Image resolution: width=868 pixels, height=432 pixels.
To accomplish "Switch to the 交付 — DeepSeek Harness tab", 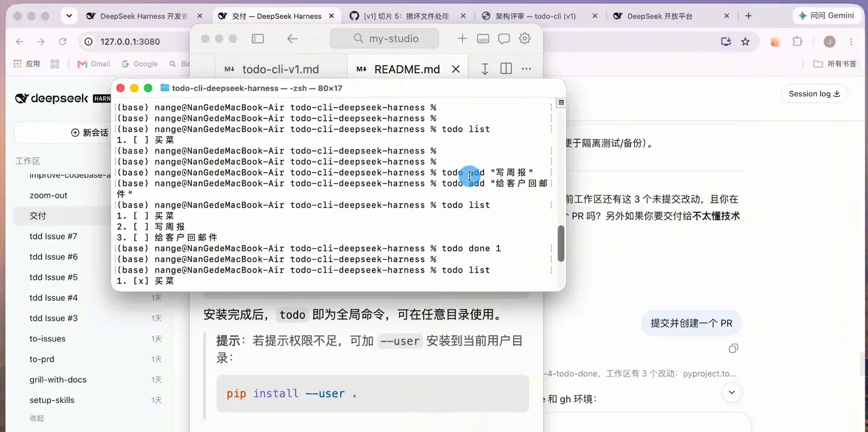I will coord(277,16).
